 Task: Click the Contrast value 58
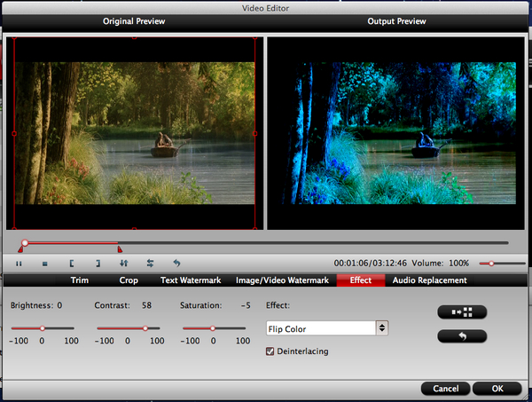click(x=146, y=305)
